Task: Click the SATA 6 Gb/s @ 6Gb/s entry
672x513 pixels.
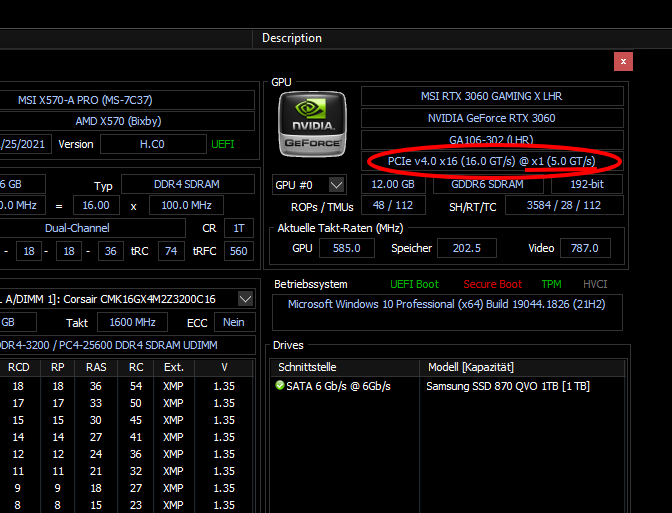Action: [338, 386]
